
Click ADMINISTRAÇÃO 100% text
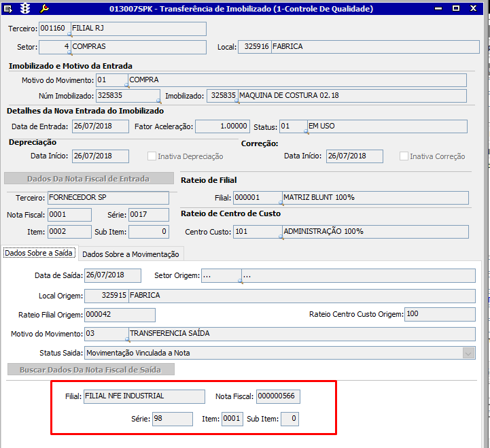pyautogui.click(x=323, y=231)
